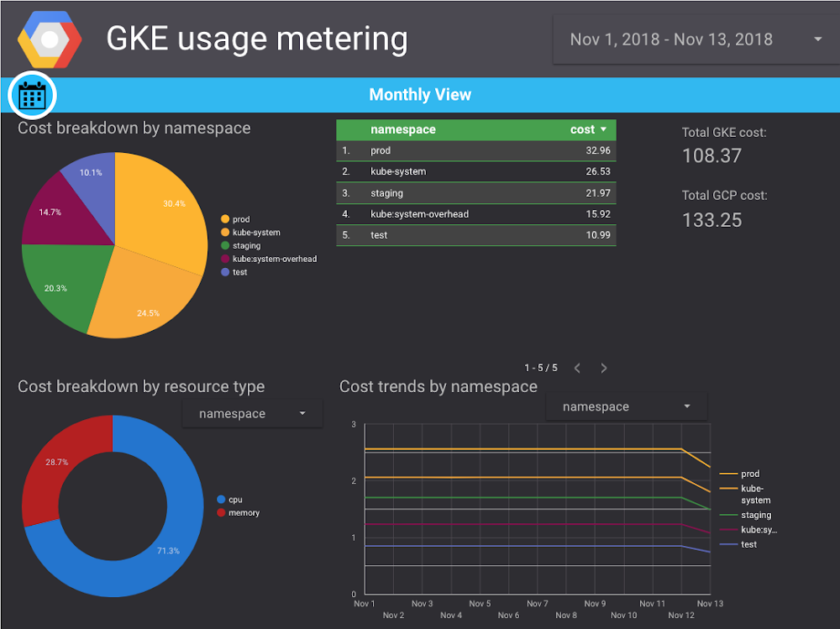Sort table by namespace column header
The height and width of the screenshot is (629, 840).
point(403,129)
